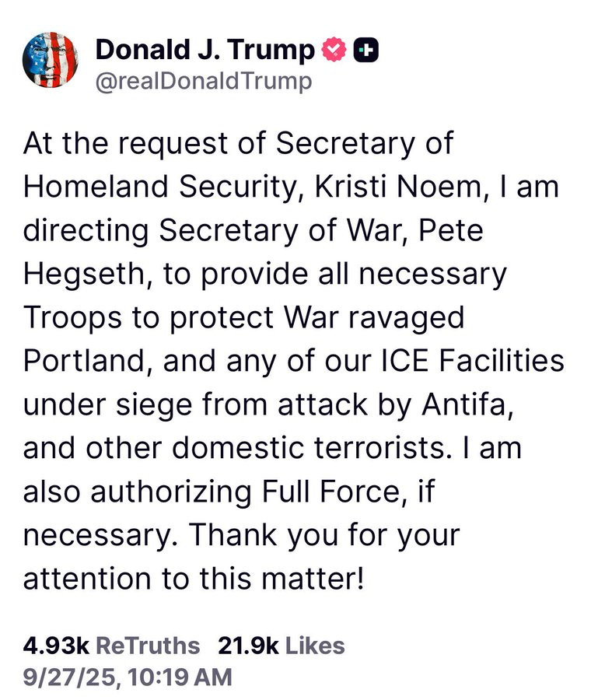Click the red verified checkmark badge
This screenshot has width=598, height=700.
pyautogui.click(x=333, y=51)
